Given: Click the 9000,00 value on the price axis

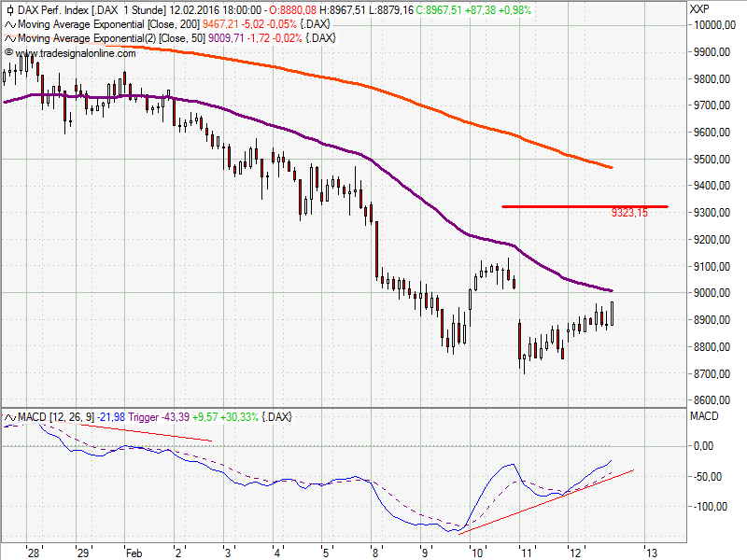Looking at the screenshot, I should click(710, 293).
